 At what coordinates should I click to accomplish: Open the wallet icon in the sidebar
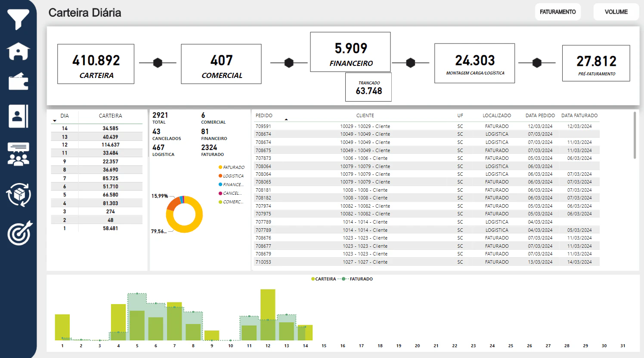tap(18, 82)
